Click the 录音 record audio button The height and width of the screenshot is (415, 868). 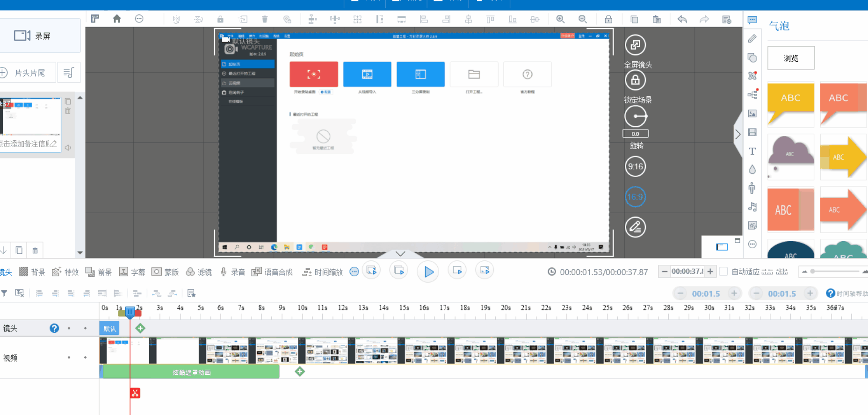pyautogui.click(x=232, y=272)
